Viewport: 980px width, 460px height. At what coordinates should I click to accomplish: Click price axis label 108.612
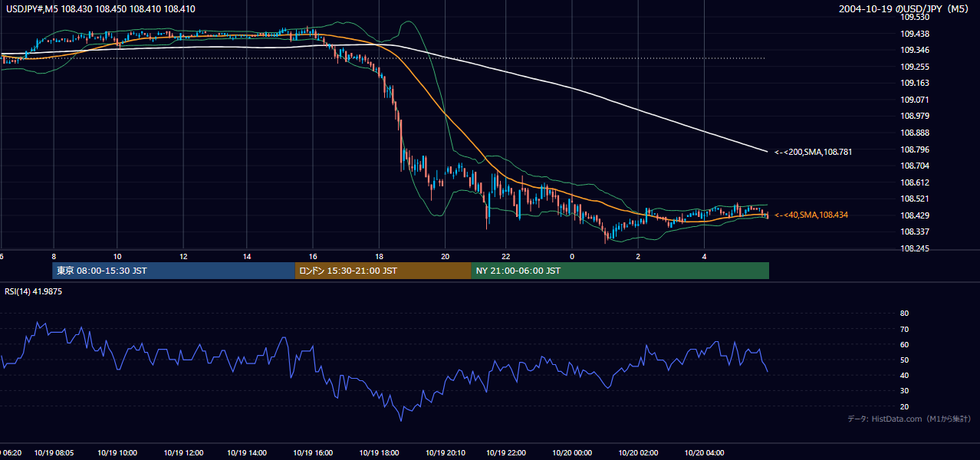coord(914,182)
